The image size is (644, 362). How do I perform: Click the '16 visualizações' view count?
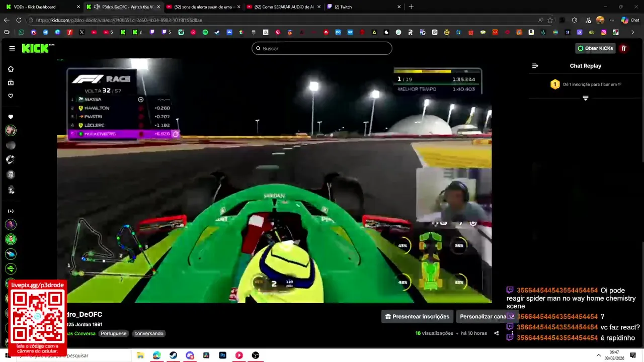tap(434, 333)
